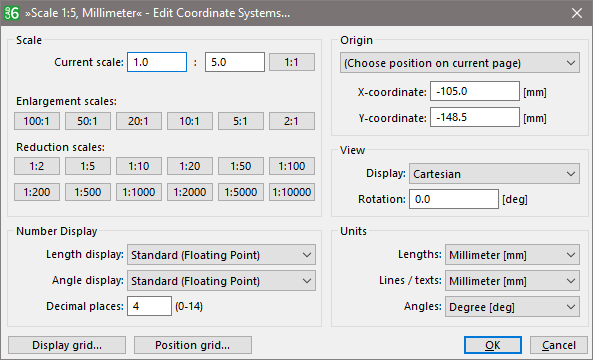Reset scale with the 1:1 button
The image size is (593, 360).
[292, 62]
